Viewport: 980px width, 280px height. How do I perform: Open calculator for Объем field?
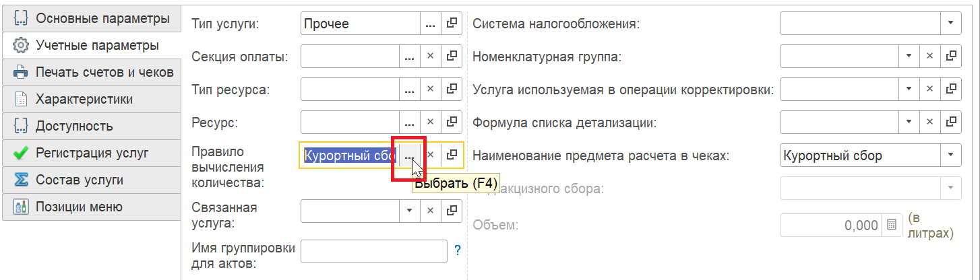(891, 225)
